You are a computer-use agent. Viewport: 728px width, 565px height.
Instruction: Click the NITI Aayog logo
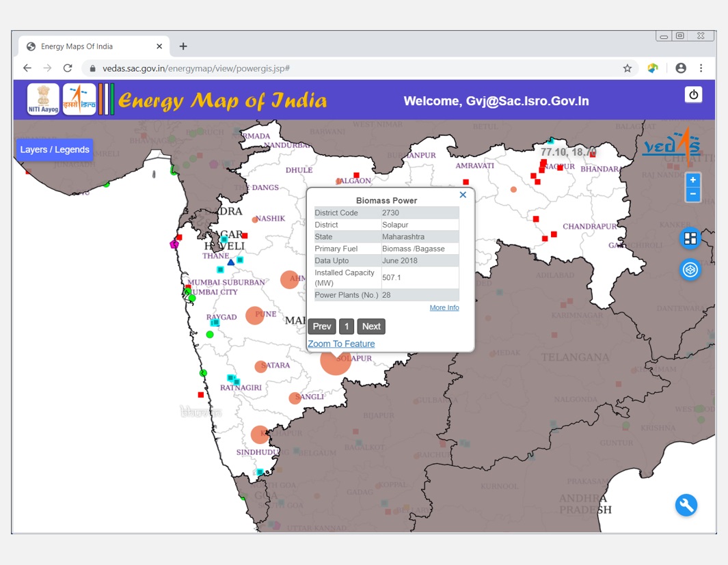tap(43, 99)
